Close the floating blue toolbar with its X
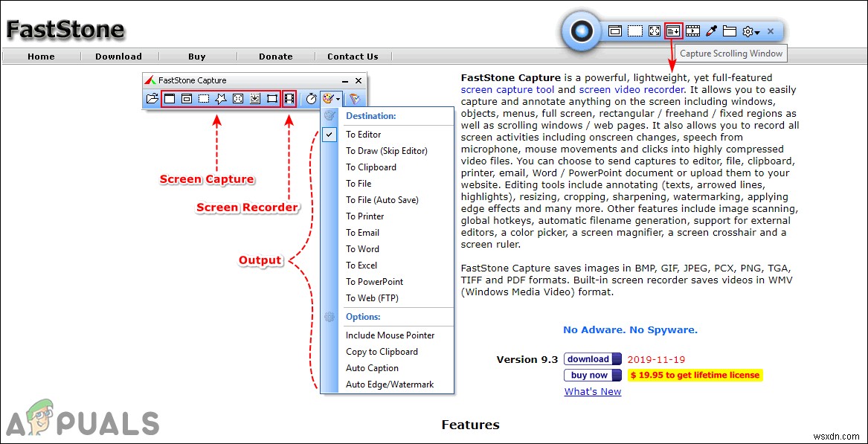Image resolution: width=868 pixels, height=444 pixels. point(770,31)
